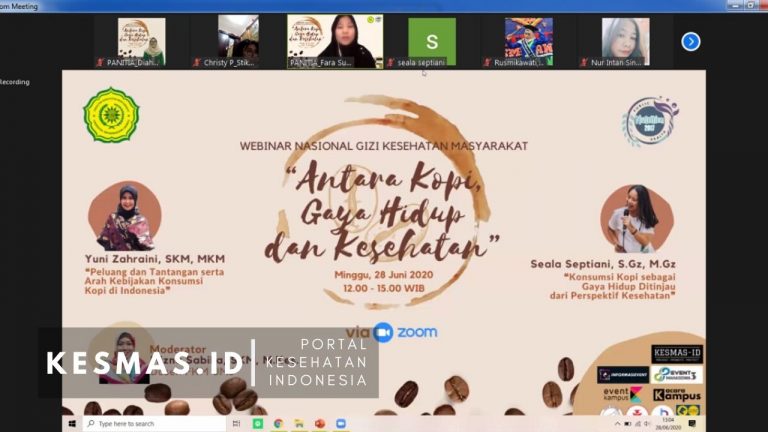Select Nur Intan Sin participant thumbnail
The image size is (768, 432).
[x=625, y=42]
